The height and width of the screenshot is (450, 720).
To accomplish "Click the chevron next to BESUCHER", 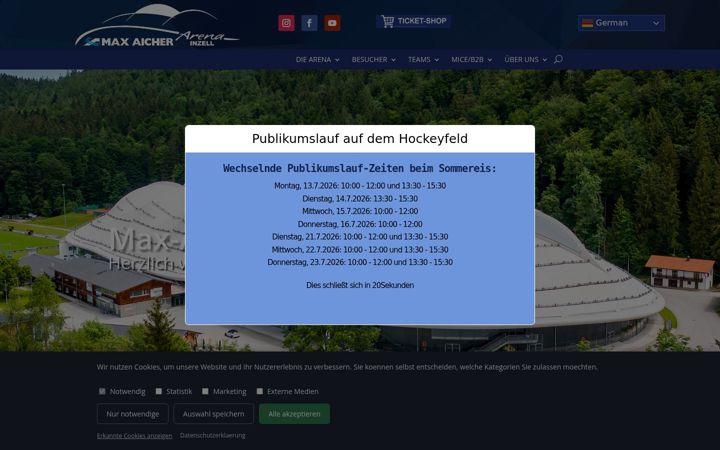I will pyautogui.click(x=393, y=60).
